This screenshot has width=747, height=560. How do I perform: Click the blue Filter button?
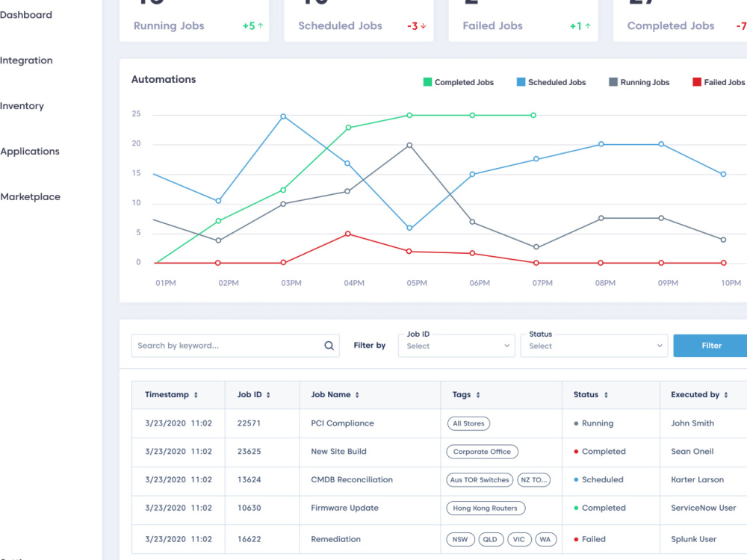(710, 346)
